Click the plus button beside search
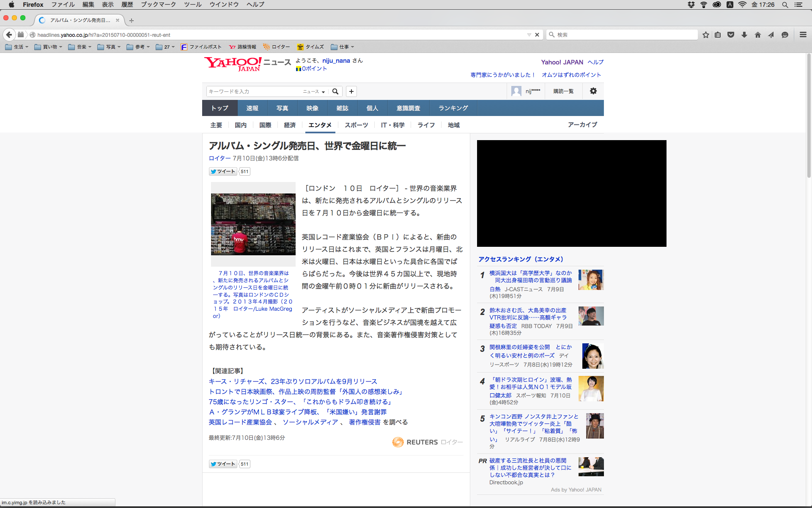This screenshot has width=812, height=508. [x=351, y=91]
